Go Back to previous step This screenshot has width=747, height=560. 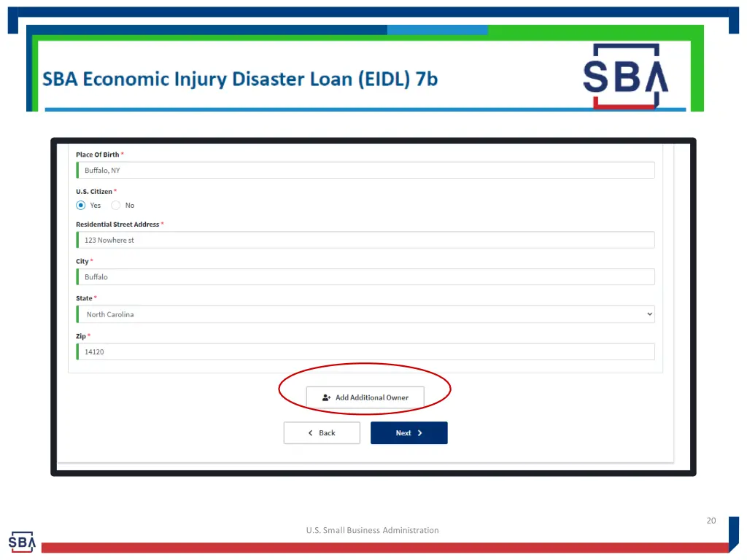(x=322, y=433)
